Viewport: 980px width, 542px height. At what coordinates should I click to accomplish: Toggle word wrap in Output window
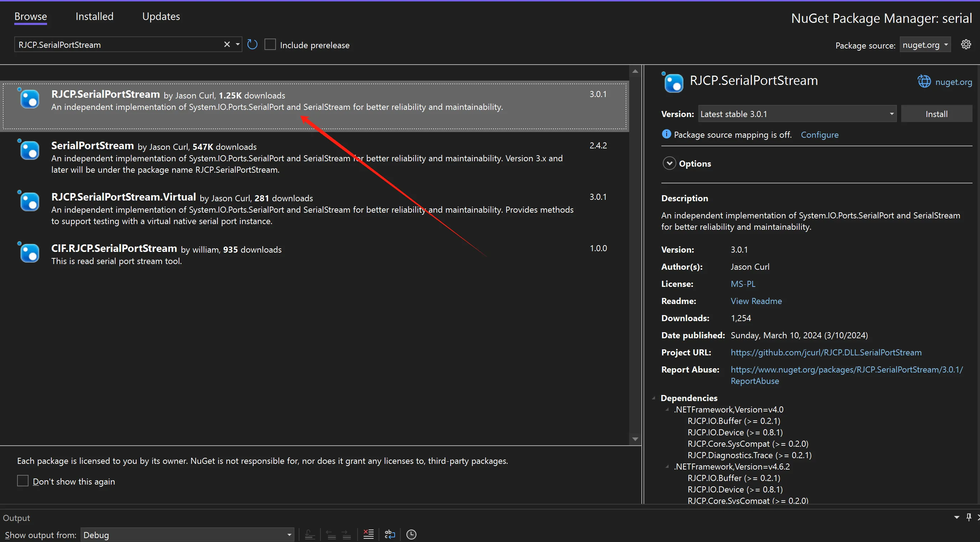click(390, 535)
